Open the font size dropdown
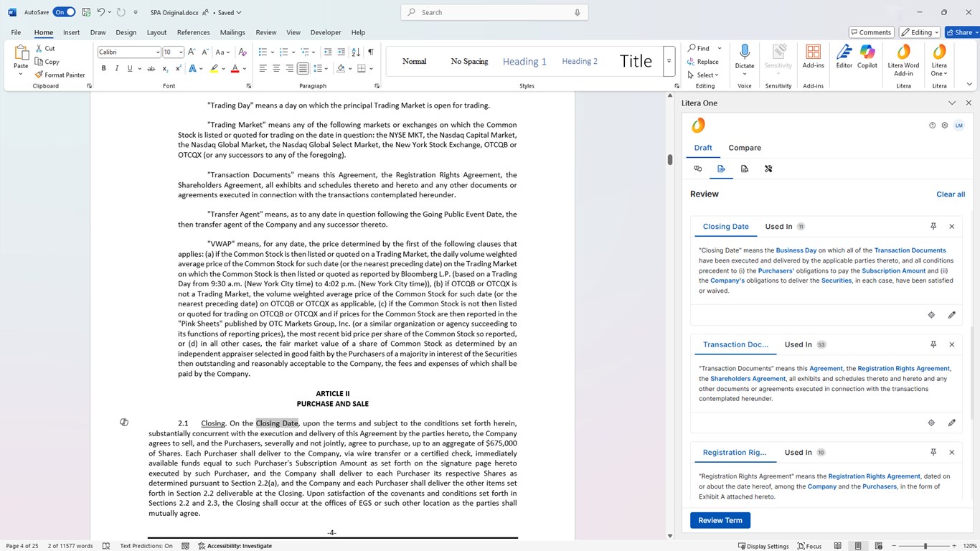 [180, 52]
